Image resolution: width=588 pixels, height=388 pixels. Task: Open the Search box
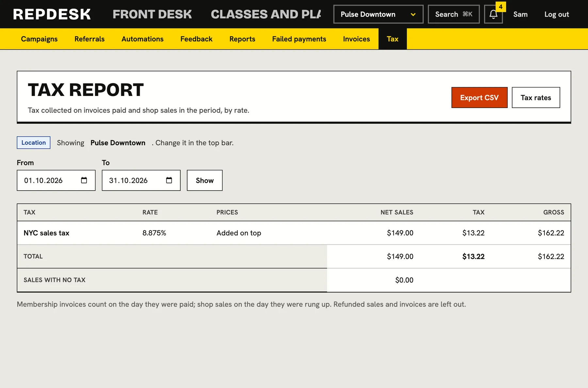[x=454, y=14]
